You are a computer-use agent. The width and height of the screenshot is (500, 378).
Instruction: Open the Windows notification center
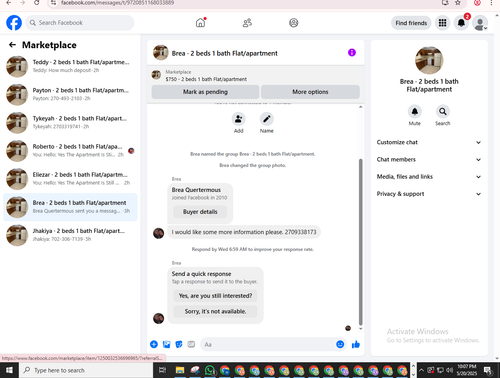pos(488,370)
